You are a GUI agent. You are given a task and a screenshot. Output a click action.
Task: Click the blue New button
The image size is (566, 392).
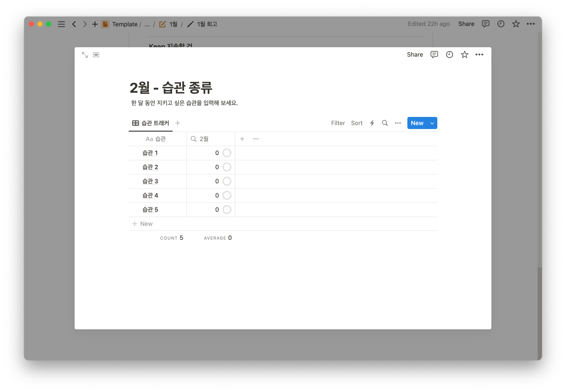(x=417, y=123)
